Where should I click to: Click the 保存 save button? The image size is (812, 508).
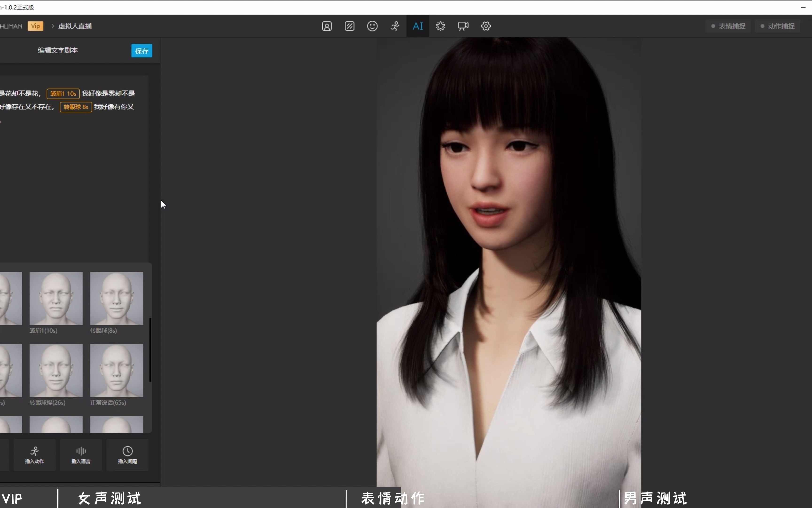pyautogui.click(x=142, y=51)
